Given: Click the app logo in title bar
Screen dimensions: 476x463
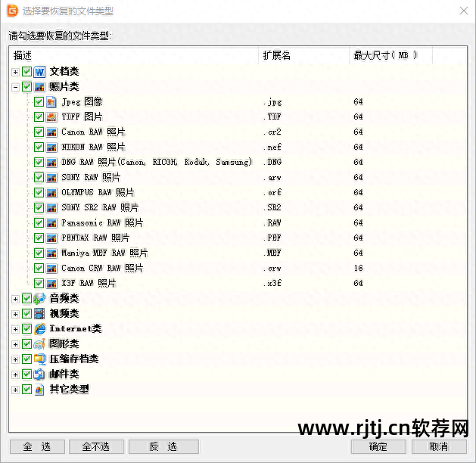Looking at the screenshot, I should pos(13,11).
